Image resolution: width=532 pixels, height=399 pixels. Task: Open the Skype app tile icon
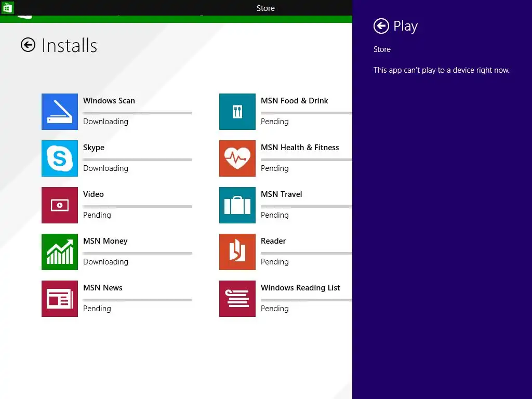tap(60, 158)
